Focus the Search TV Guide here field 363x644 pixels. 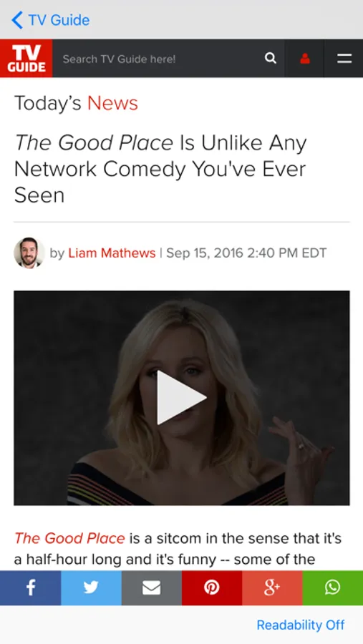158,59
